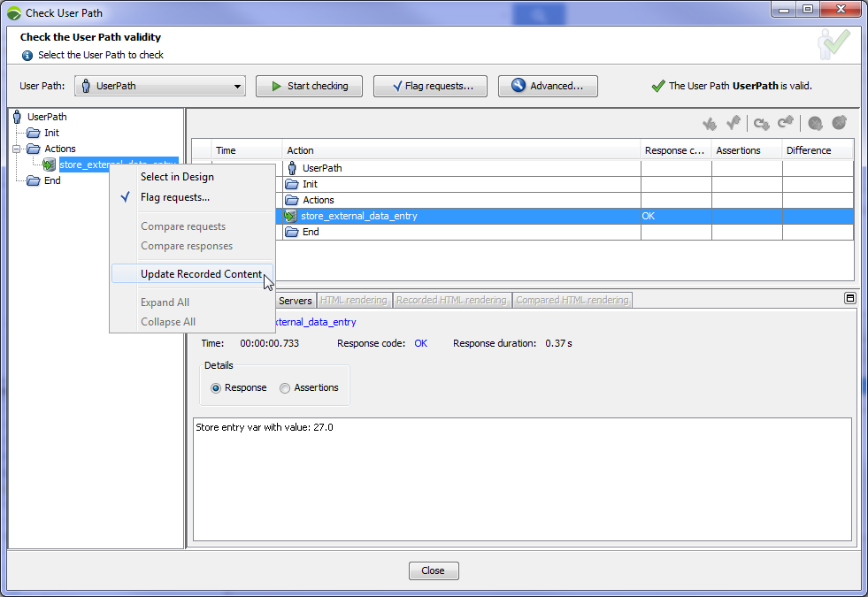Select the Assertions radio button
The image size is (868, 597).
285,387
